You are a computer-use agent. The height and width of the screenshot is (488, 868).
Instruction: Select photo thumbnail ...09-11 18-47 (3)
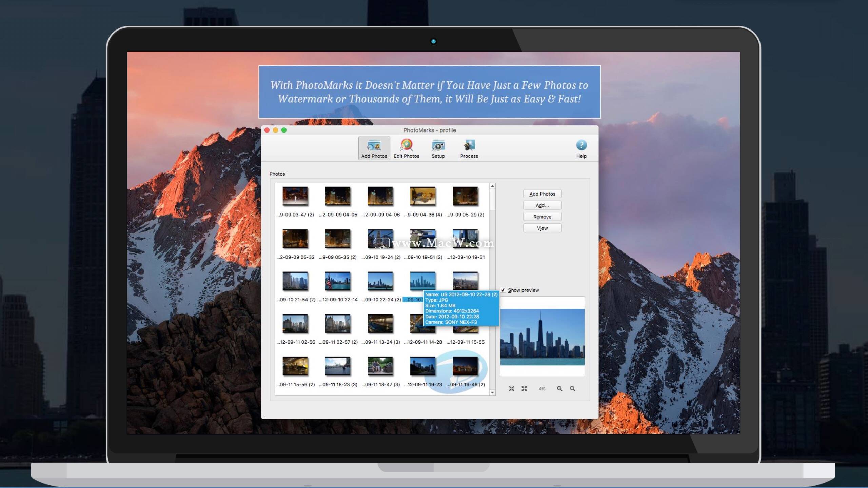pos(380,366)
